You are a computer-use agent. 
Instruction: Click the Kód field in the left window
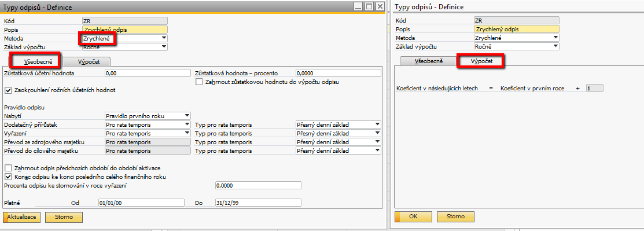[x=125, y=20]
